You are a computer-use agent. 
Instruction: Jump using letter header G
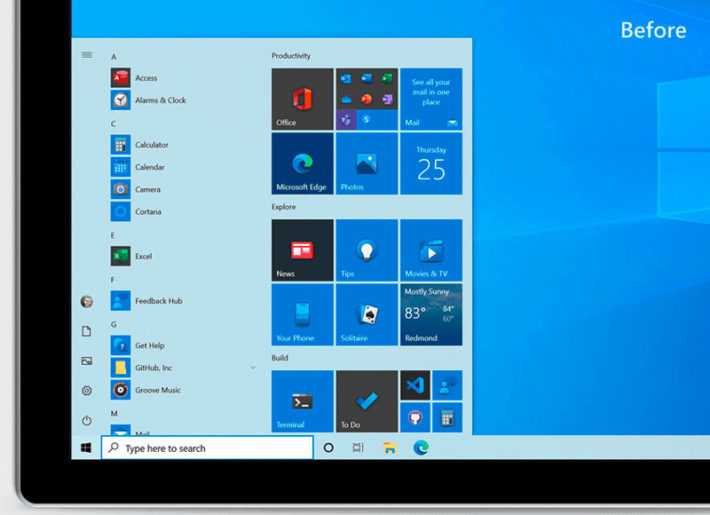point(113,324)
